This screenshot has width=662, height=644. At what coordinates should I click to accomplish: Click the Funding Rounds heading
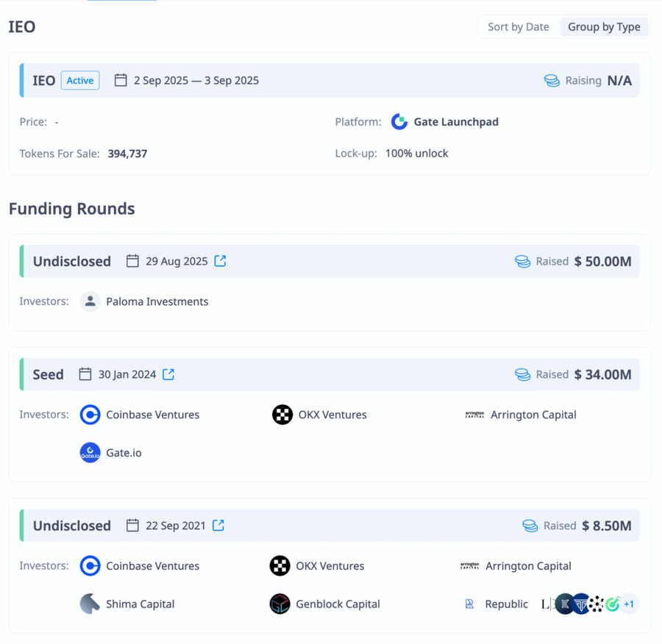pos(72,209)
